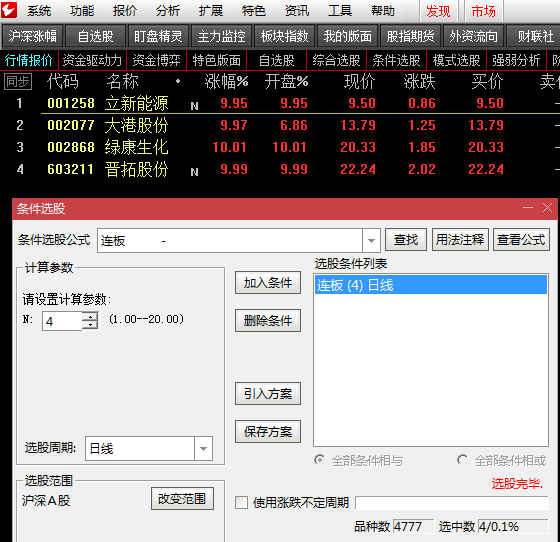The image size is (560, 542).
Task: Sort by 现价 column header
Action: click(x=359, y=82)
